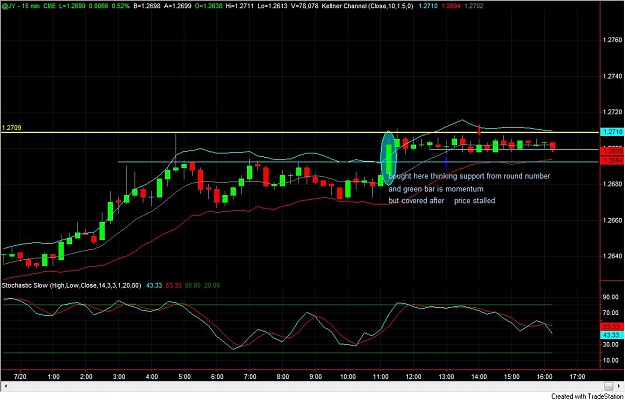
Task: Select the 'but covered after price stalled' annotation
Action: coord(442,201)
